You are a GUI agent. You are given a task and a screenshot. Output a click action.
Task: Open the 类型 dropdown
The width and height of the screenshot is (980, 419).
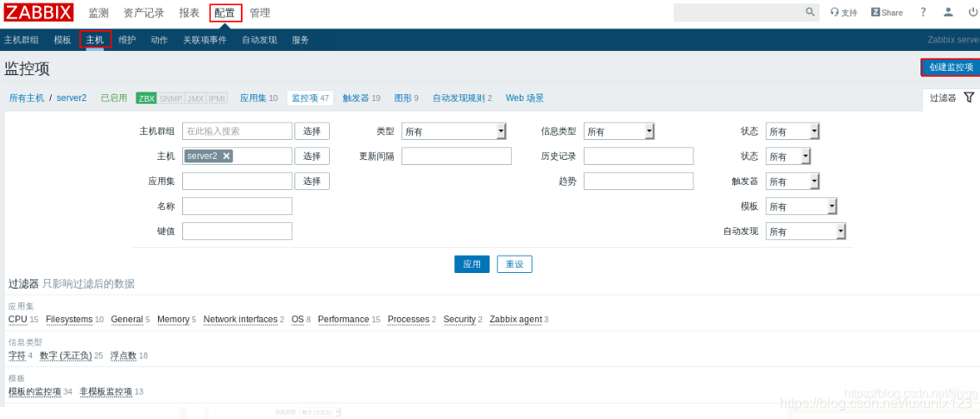pyautogui.click(x=454, y=131)
